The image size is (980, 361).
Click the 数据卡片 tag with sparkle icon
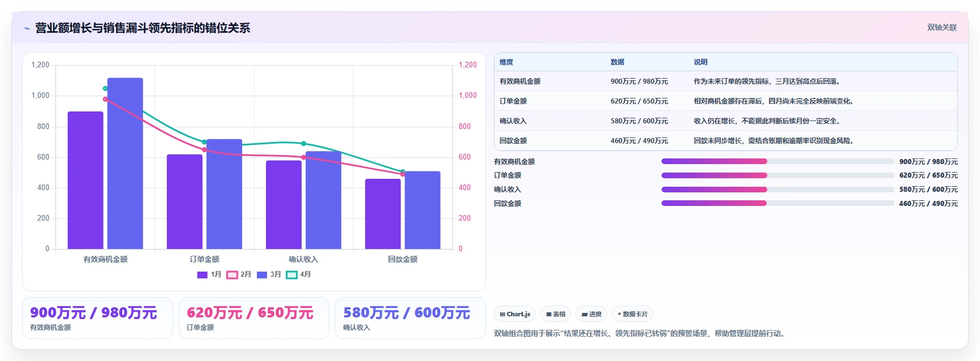point(633,314)
